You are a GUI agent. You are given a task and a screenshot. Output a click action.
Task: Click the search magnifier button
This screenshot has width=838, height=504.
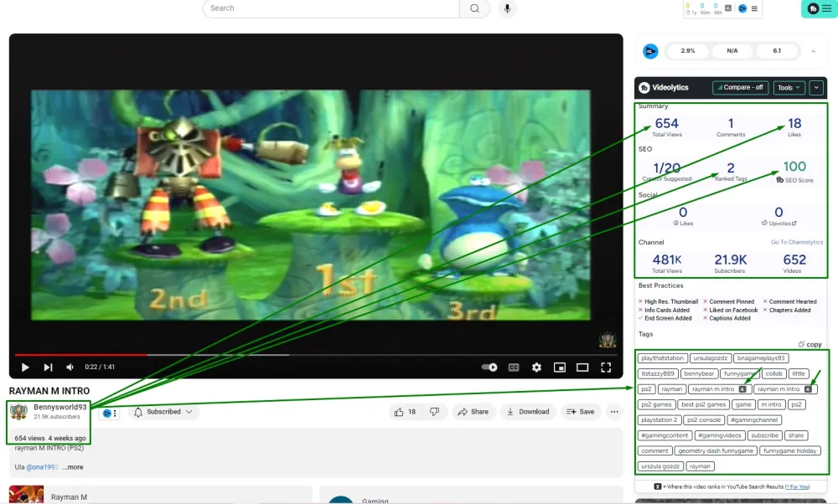pyautogui.click(x=474, y=8)
